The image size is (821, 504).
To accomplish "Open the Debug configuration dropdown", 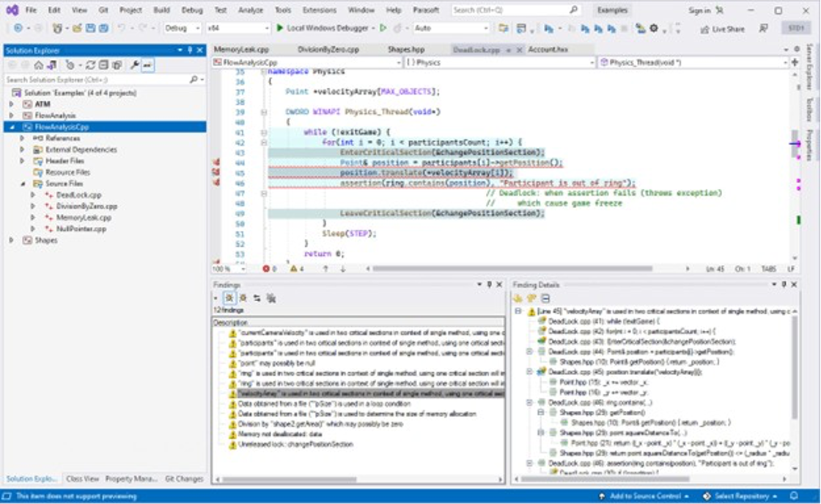I will point(183,28).
